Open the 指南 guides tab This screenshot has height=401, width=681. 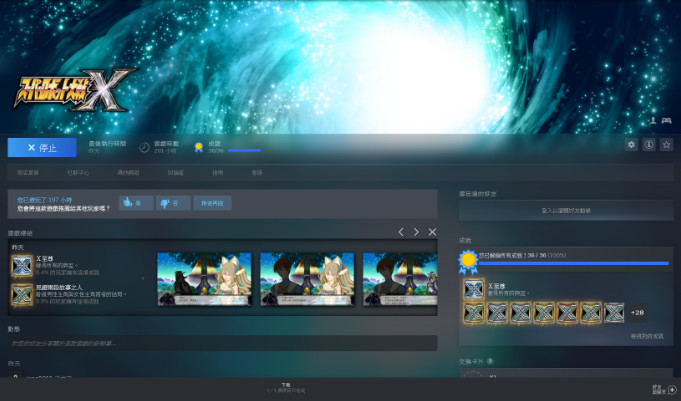click(218, 173)
